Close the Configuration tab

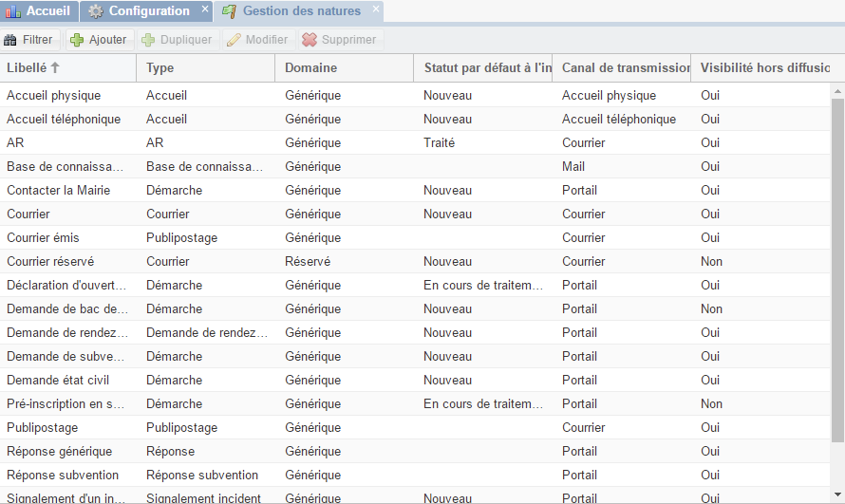click(x=205, y=9)
